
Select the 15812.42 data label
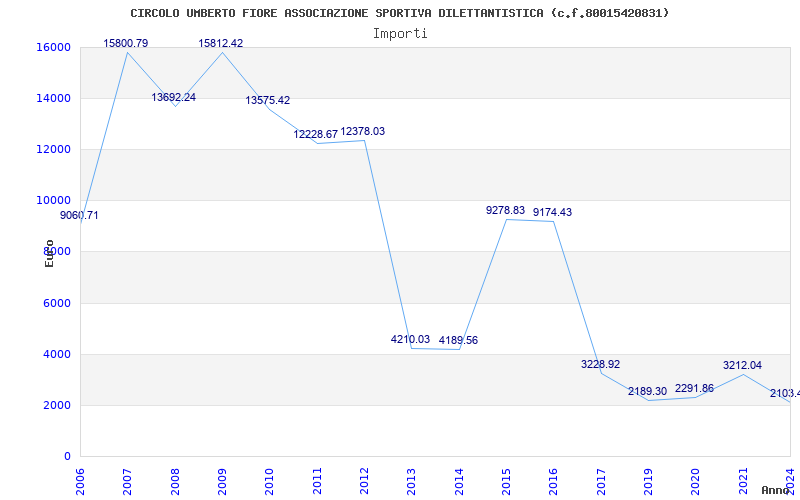click(x=220, y=43)
